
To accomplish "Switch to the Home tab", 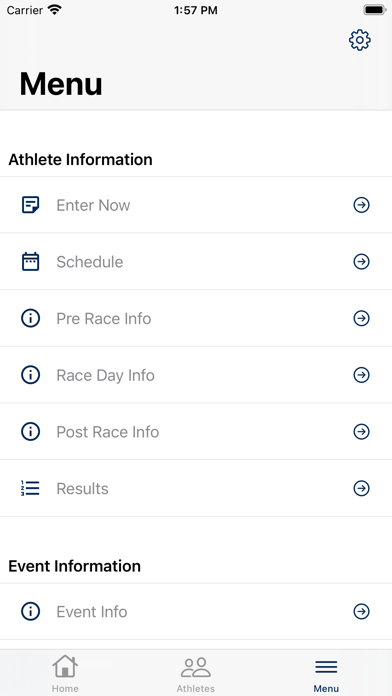I will tap(65, 673).
